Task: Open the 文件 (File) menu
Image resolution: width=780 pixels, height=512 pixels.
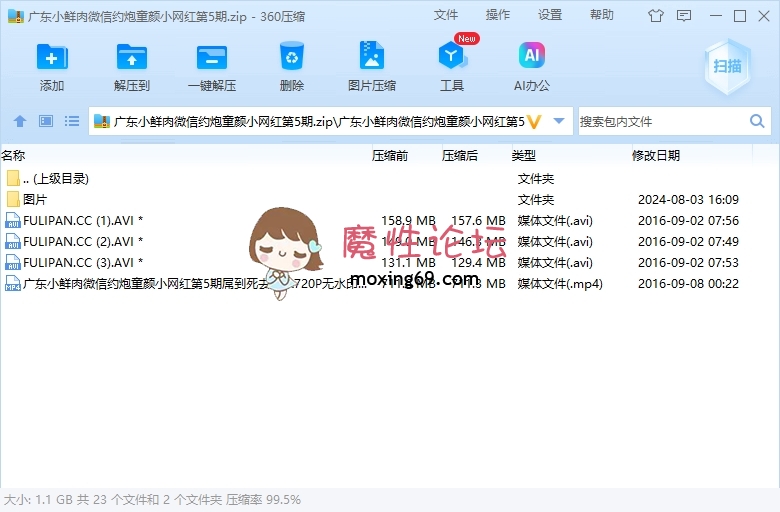Action: point(446,15)
